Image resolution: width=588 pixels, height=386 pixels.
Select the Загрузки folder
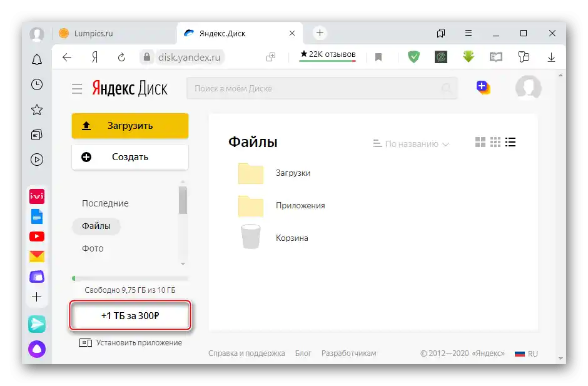click(x=275, y=173)
